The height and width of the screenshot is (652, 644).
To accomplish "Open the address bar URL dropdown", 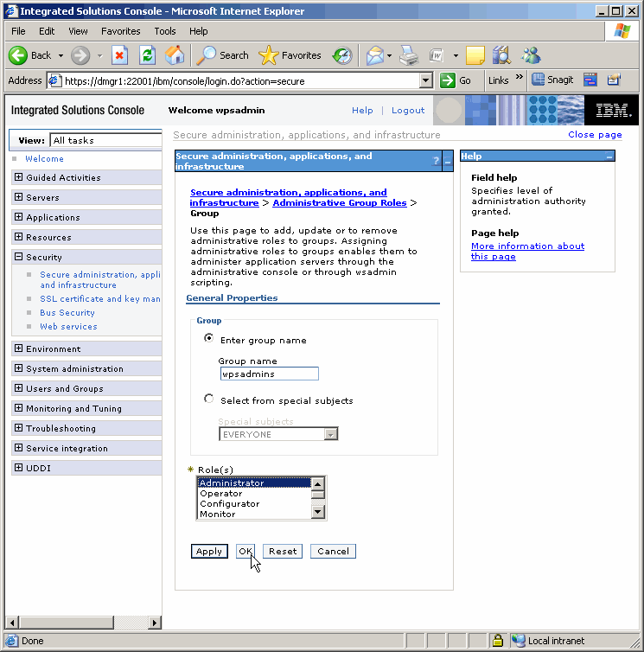I will pyautogui.click(x=425, y=80).
